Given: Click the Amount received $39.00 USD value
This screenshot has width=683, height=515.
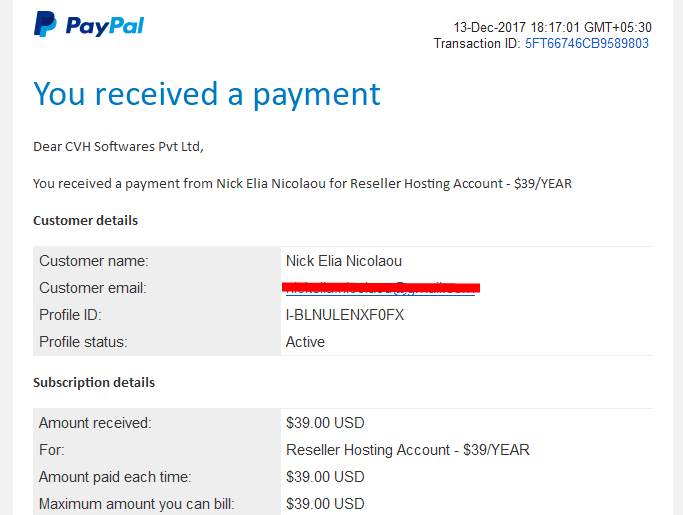Looking at the screenshot, I should tap(325, 423).
